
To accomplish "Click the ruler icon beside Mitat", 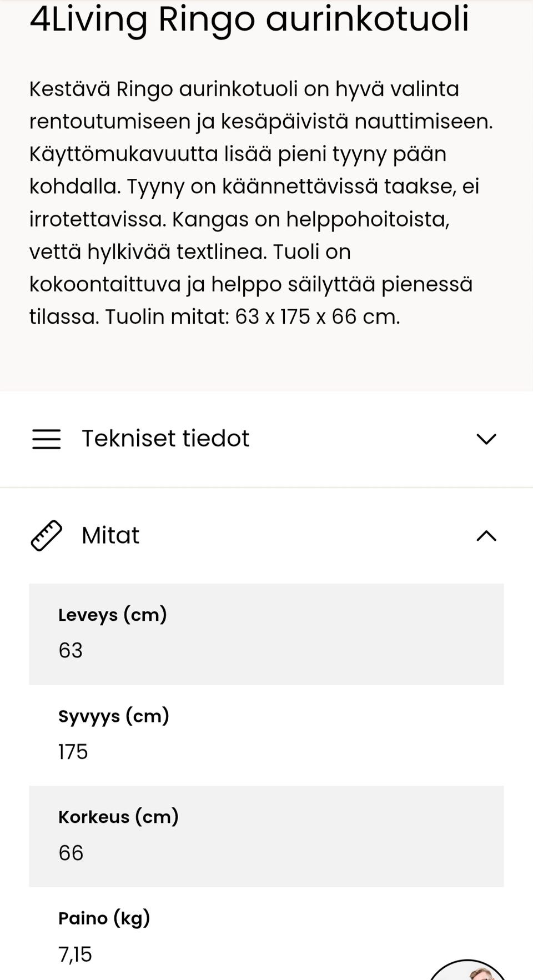I will (46, 536).
